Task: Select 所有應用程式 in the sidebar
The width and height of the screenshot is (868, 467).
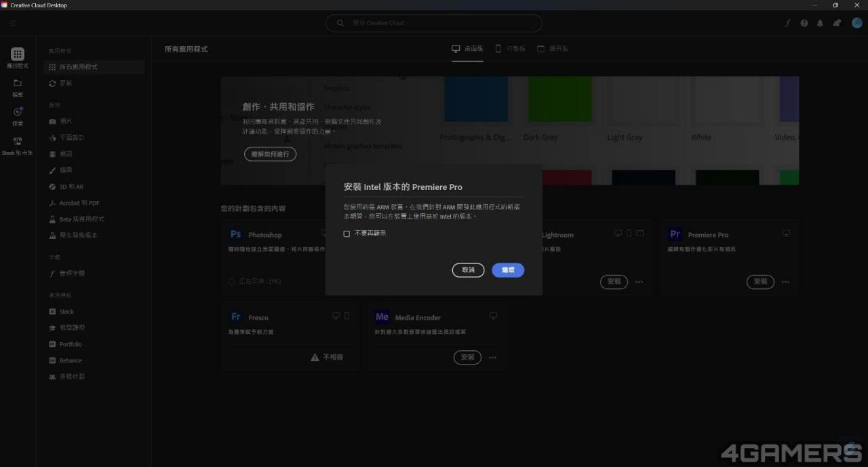Action: [x=94, y=67]
